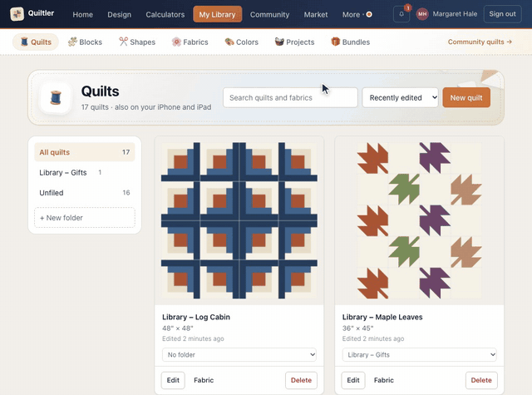Open the Log Cabin quilt thumbnail
Viewport: 532px width, 395px height.
(x=239, y=220)
